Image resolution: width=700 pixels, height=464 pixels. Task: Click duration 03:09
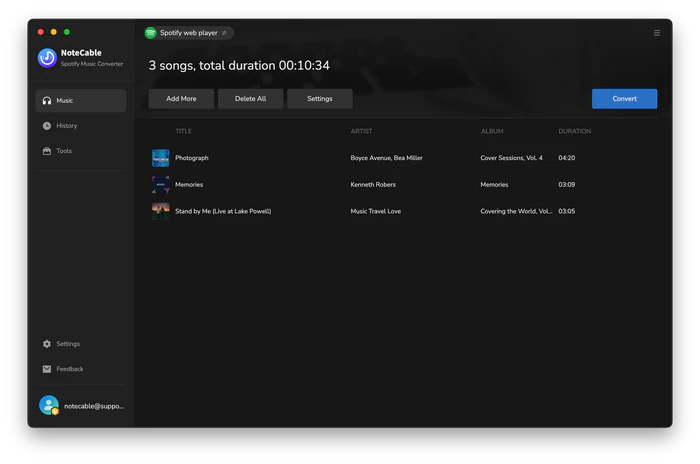pyautogui.click(x=567, y=184)
